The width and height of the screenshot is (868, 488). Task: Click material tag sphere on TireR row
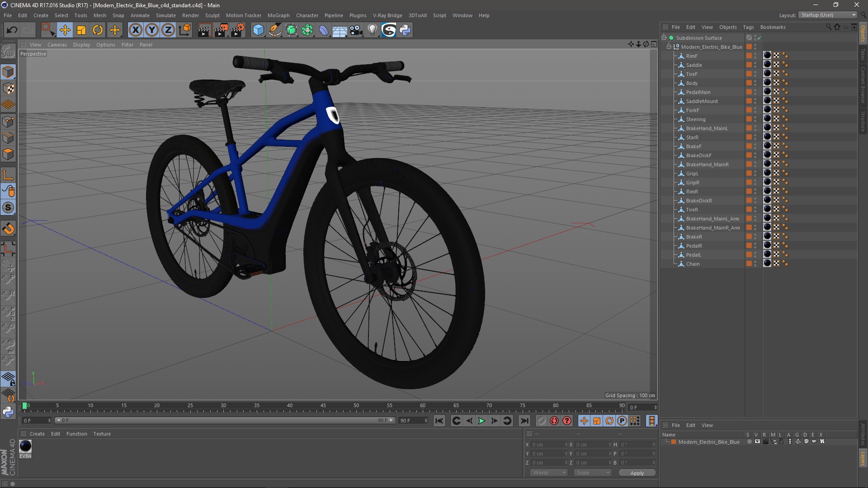[x=767, y=209]
